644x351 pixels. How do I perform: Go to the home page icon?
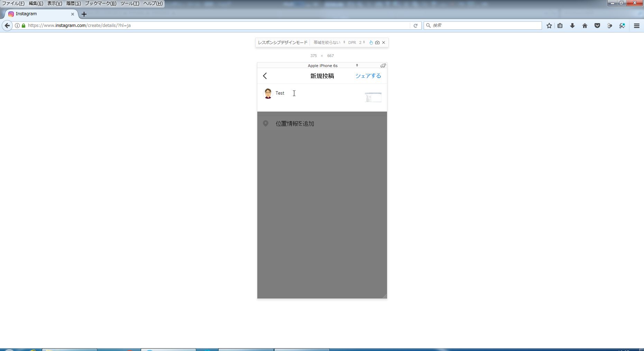585,26
